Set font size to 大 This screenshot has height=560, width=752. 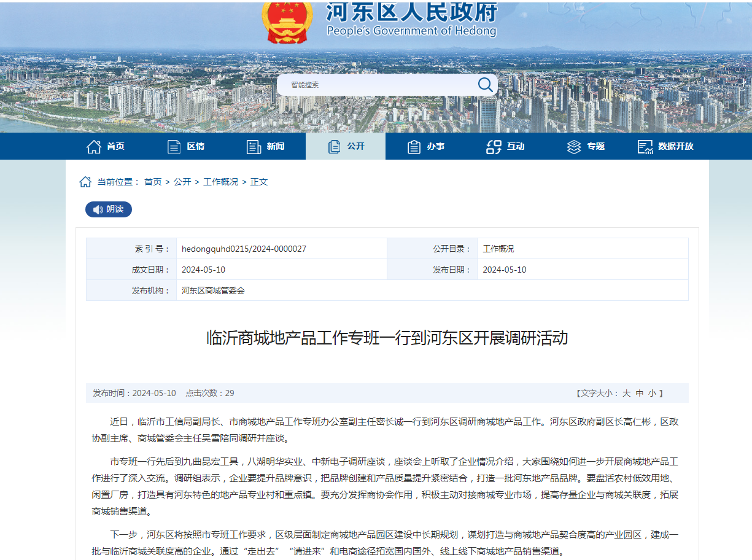(626, 393)
